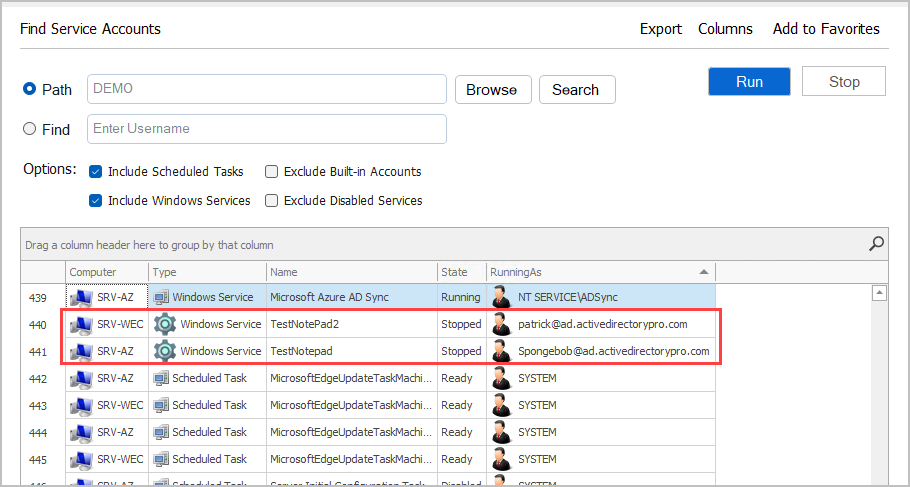910x487 pixels.
Task: Click Microsoft Azure AD Sync name cell
Action: [352, 297]
